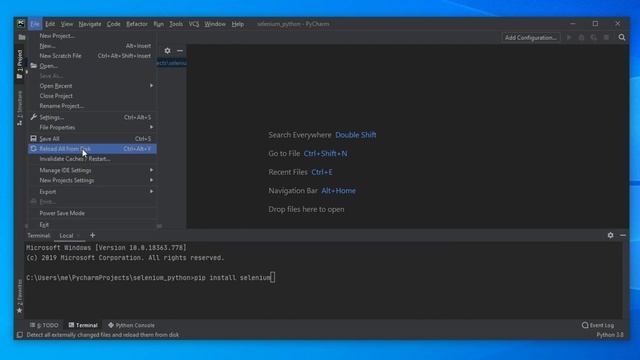Open the Structure side tab
This screenshot has height=360, width=640.
click(20, 108)
